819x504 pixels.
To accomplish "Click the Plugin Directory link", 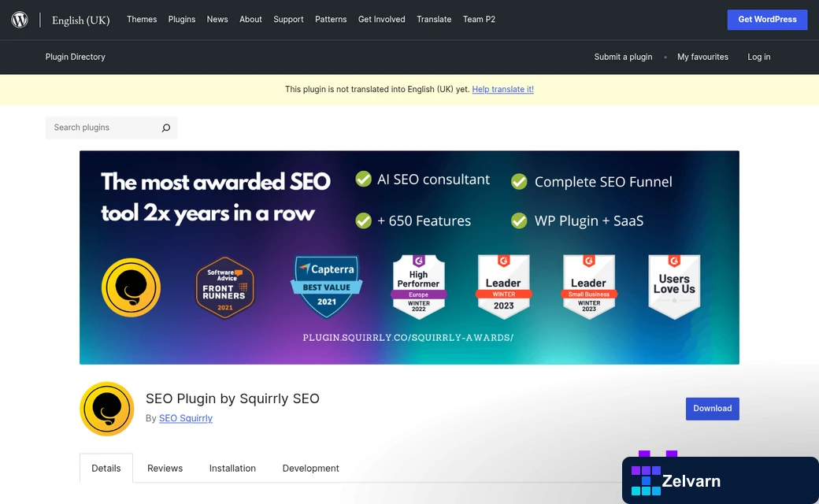I will 76,57.
